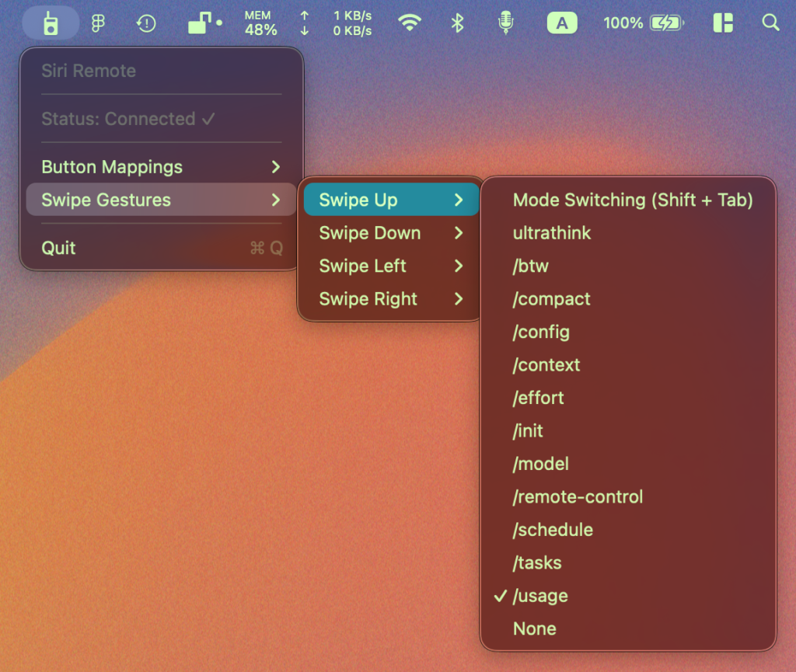The image size is (796, 672).
Task: Click the memory usage 48% indicator
Action: click(260, 23)
